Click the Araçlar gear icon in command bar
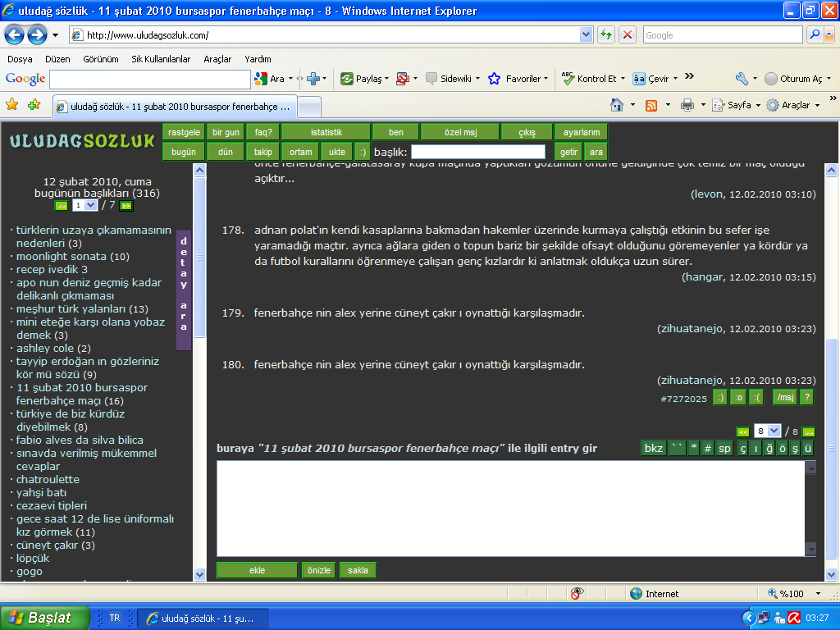 [773, 105]
